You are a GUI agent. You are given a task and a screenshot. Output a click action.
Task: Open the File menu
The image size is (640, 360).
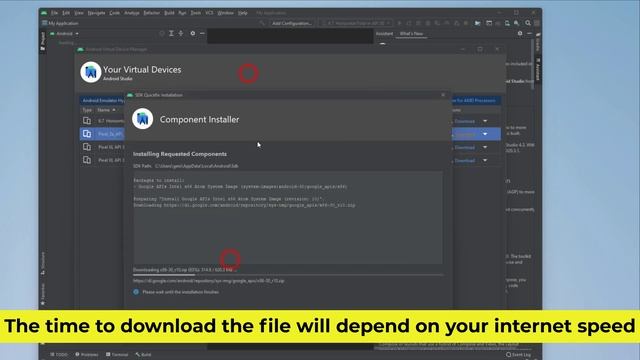click(54, 13)
